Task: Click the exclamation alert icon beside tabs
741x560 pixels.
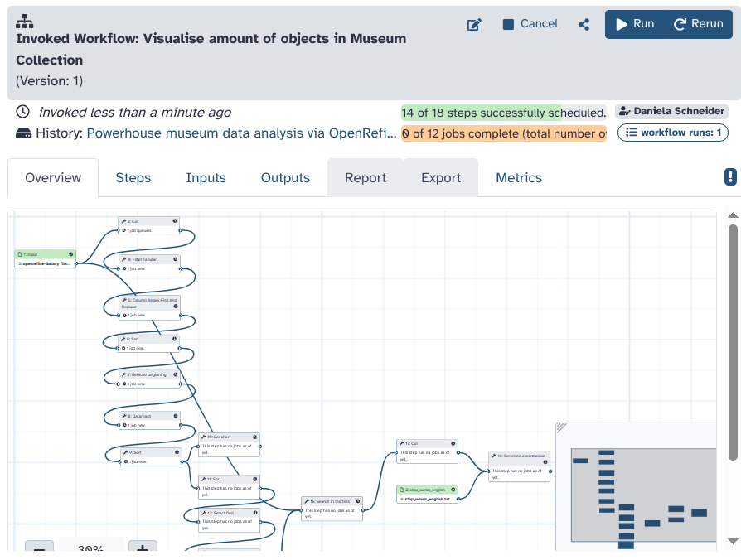Action: coord(731,176)
